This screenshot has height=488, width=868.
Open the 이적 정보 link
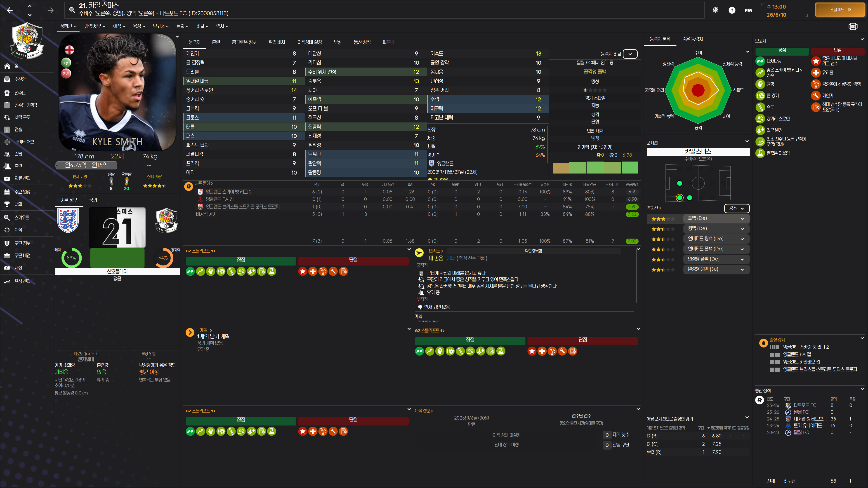(x=423, y=411)
